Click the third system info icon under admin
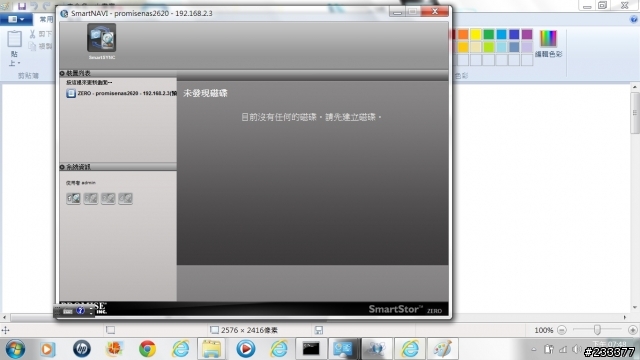The height and width of the screenshot is (360, 640). 108,198
